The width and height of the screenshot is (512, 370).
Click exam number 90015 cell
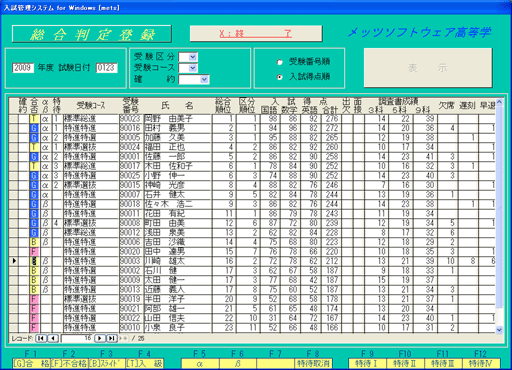point(131,185)
